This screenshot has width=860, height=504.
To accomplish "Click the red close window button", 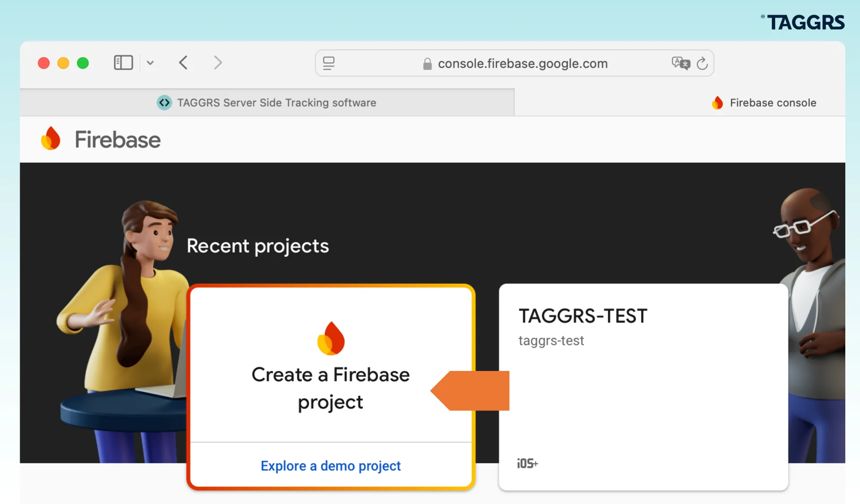I will click(43, 63).
